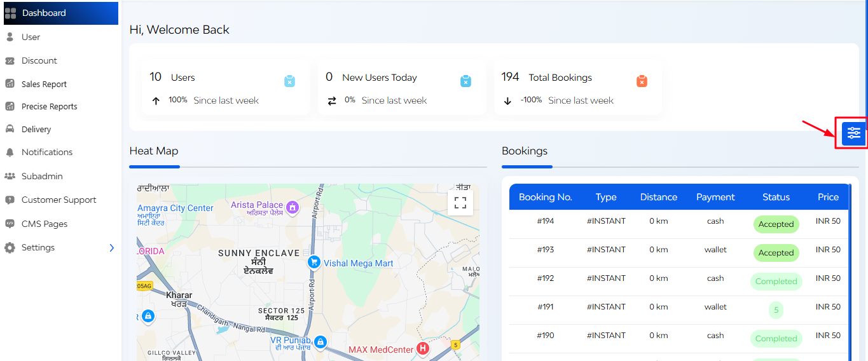Click the Precise Reports chart icon
This screenshot has height=361, width=868.
[10, 106]
